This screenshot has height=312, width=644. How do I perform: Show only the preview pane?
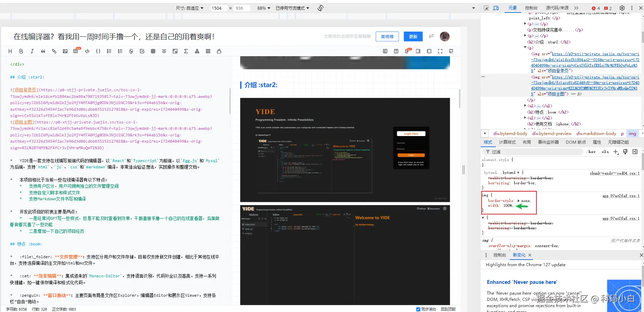coord(429,51)
